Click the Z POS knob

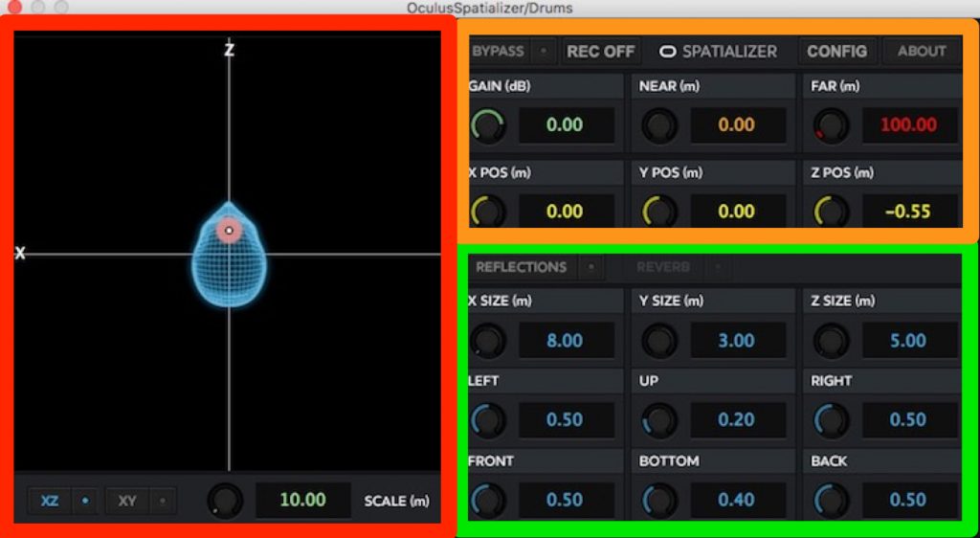click(831, 212)
